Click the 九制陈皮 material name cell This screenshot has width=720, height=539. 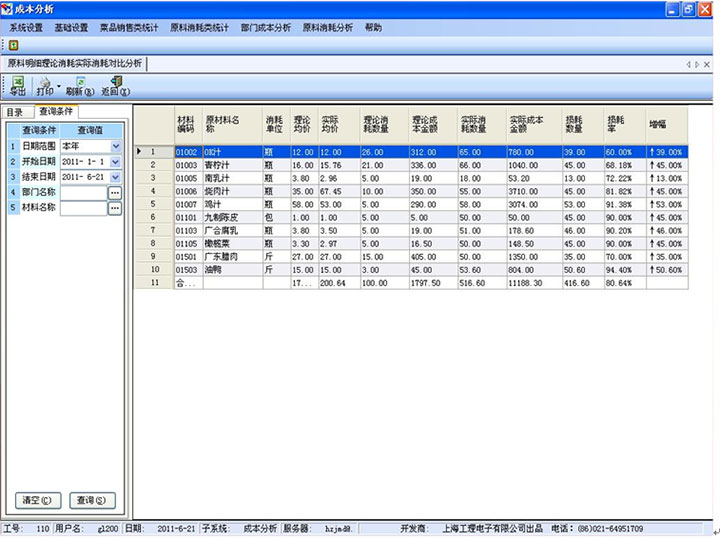click(x=232, y=218)
